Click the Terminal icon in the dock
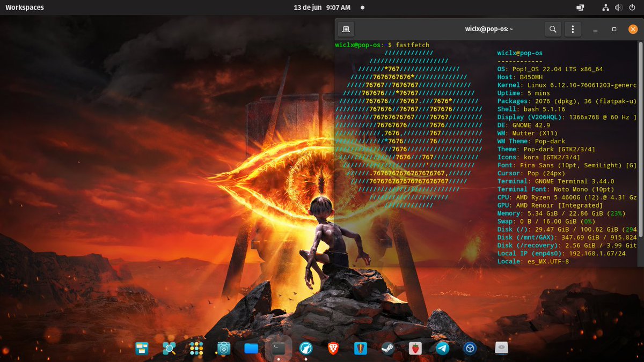 279,349
